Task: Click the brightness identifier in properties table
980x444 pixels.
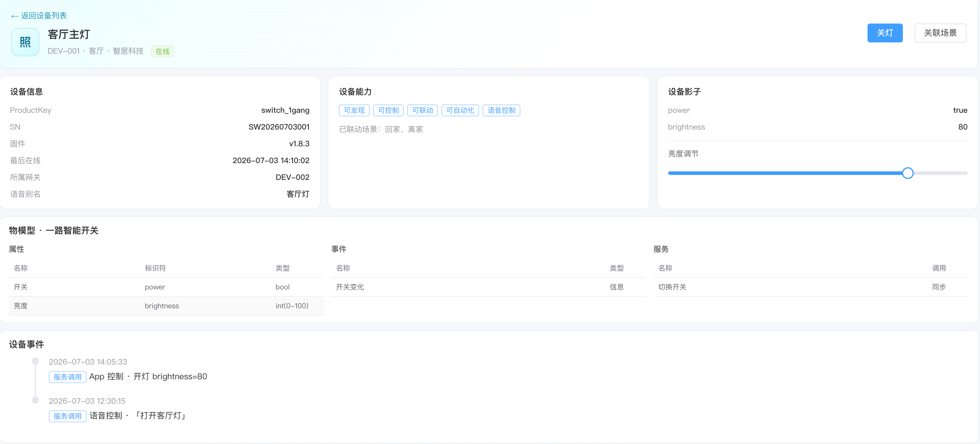Action: pyautogui.click(x=161, y=306)
